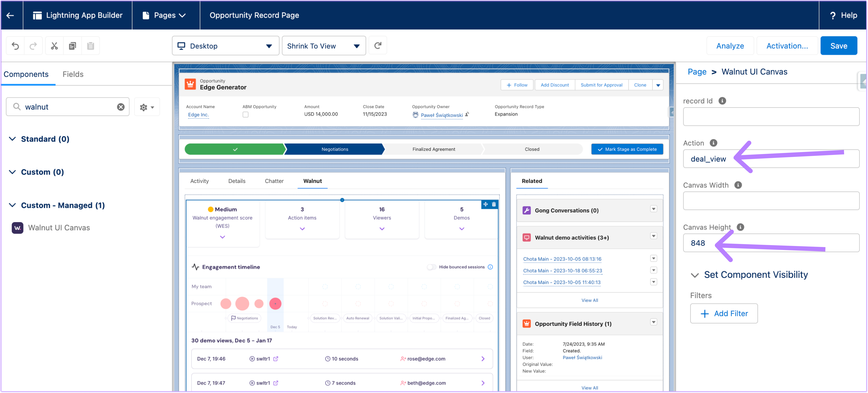Open the Activation... dialog
Image resolution: width=868 pixels, height=393 pixels.
pyautogui.click(x=787, y=46)
